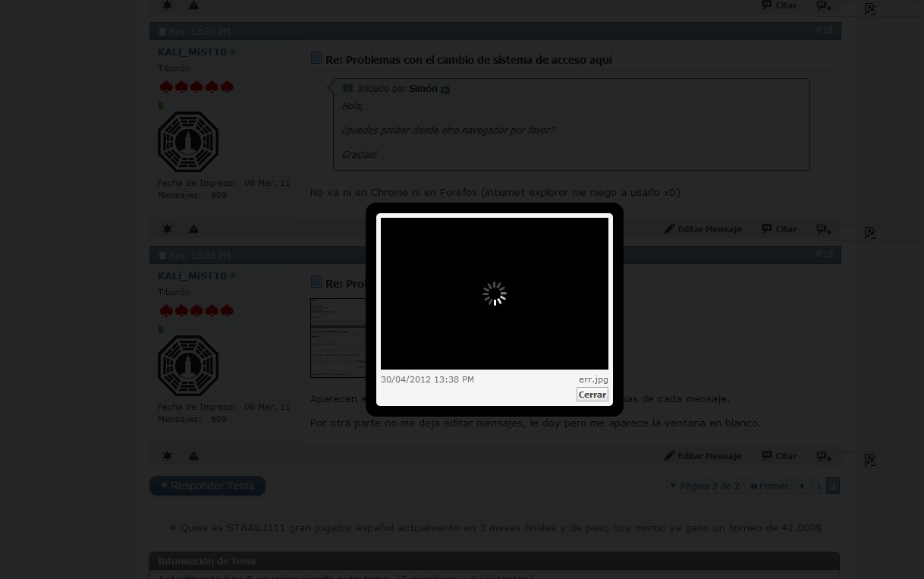Click the green reputation bar in post #18

(161, 105)
